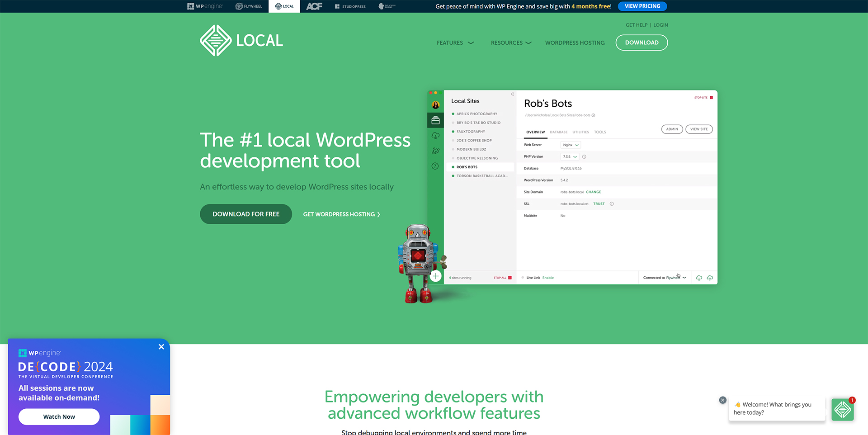
Task: Open the Nginx web server dropdown
Action: click(x=571, y=145)
